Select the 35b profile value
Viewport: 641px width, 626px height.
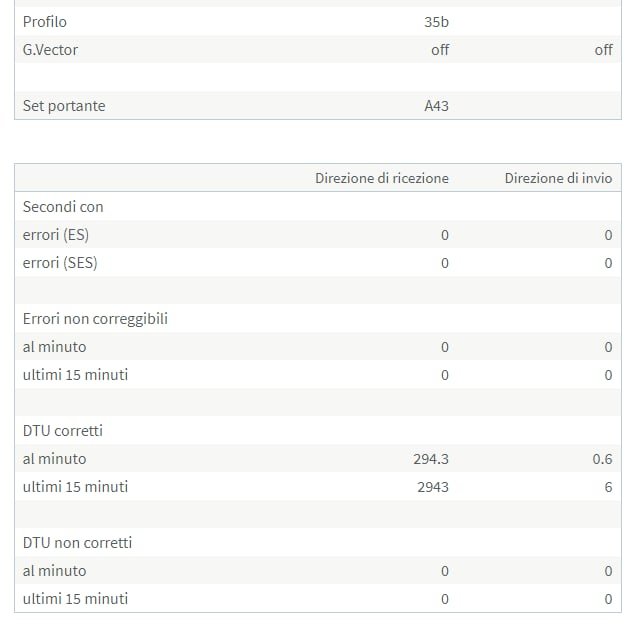coord(436,21)
